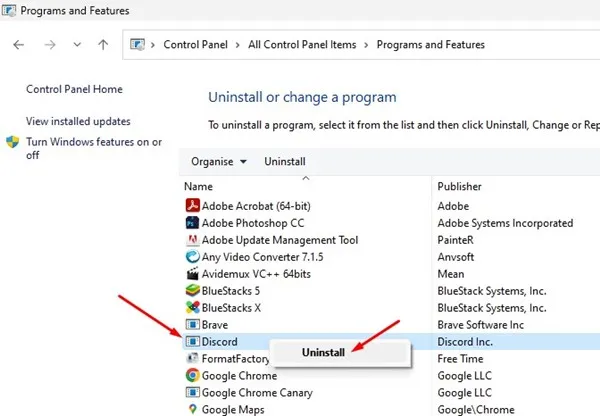Select the Any Video Converter 7.1.5 entry
600x416 pixels.
(262, 257)
